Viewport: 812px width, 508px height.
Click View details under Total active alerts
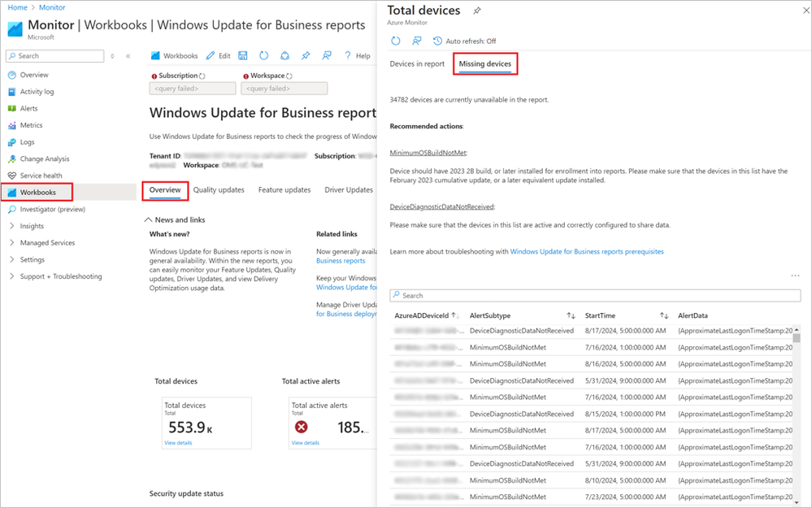(306, 443)
